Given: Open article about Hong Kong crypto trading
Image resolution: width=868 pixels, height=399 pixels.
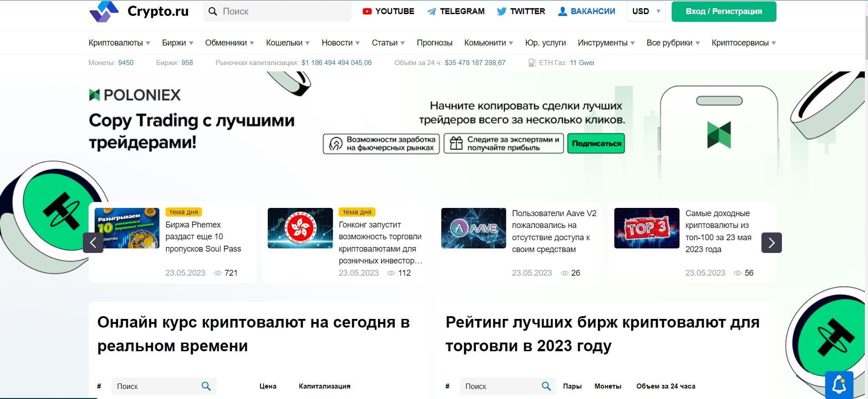Looking at the screenshot, I should [x=381, y=242].
